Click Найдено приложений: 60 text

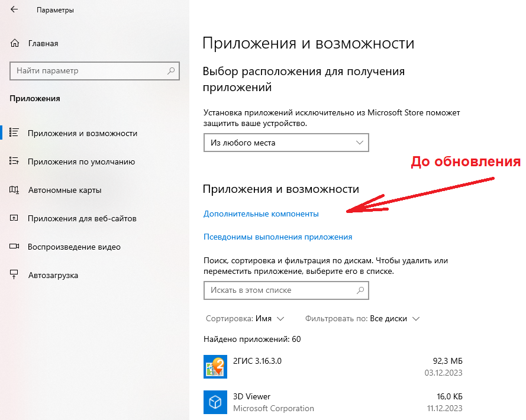coord(252,339)
